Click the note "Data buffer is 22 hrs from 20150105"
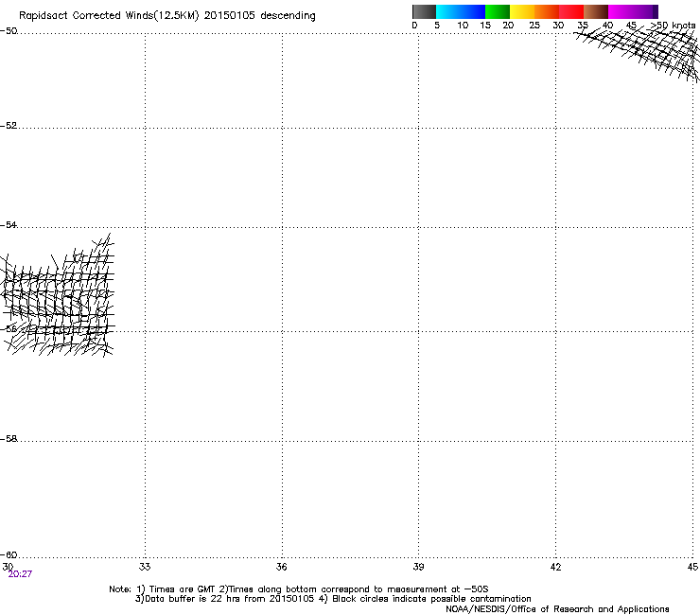The image size is (700, 615). (230, 599)
